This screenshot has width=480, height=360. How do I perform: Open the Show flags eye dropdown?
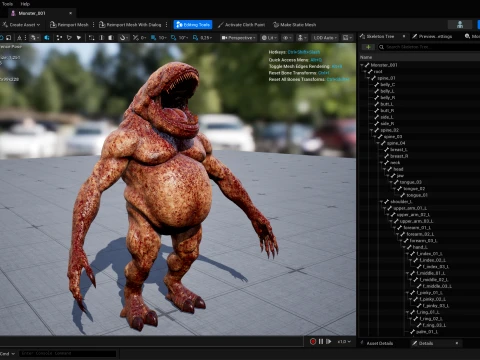tap(287, 38)
